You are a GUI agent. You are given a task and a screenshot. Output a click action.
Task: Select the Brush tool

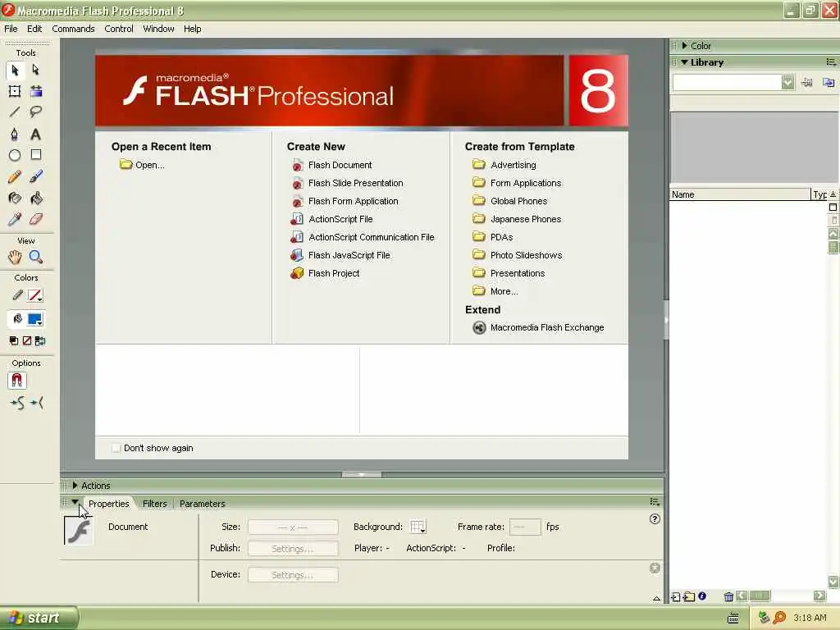[36, 176]
